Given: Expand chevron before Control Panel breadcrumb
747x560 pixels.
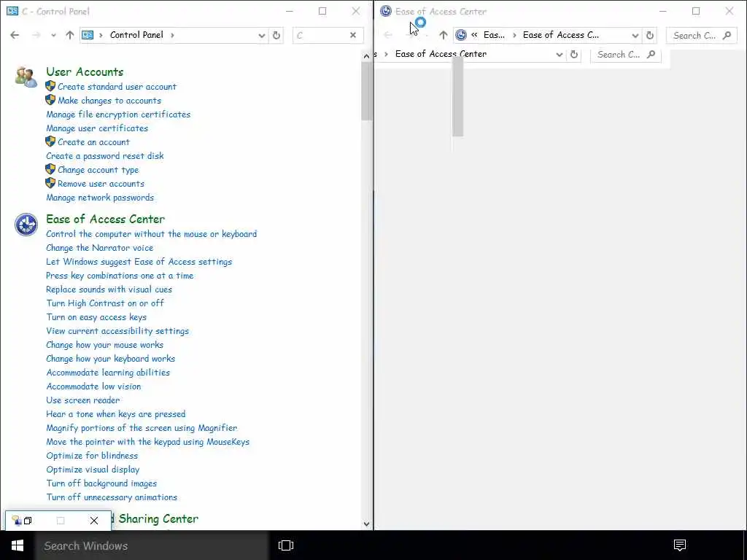Looking at the screenshot, I should 101,35.
